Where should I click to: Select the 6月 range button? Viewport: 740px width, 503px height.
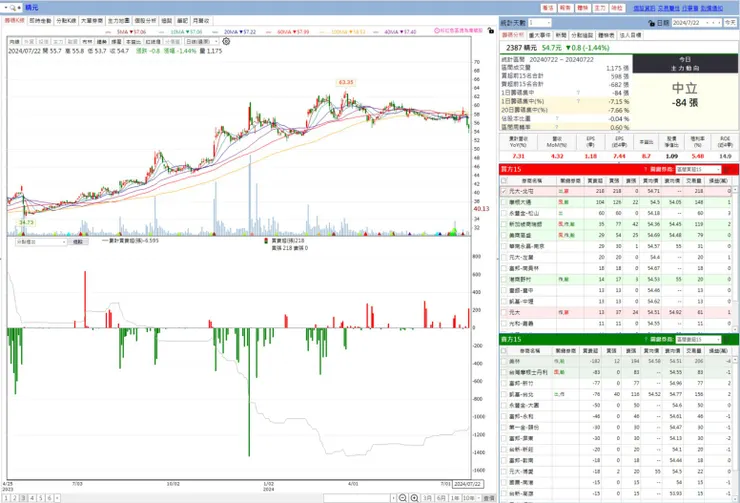click(x=441, y=498)
